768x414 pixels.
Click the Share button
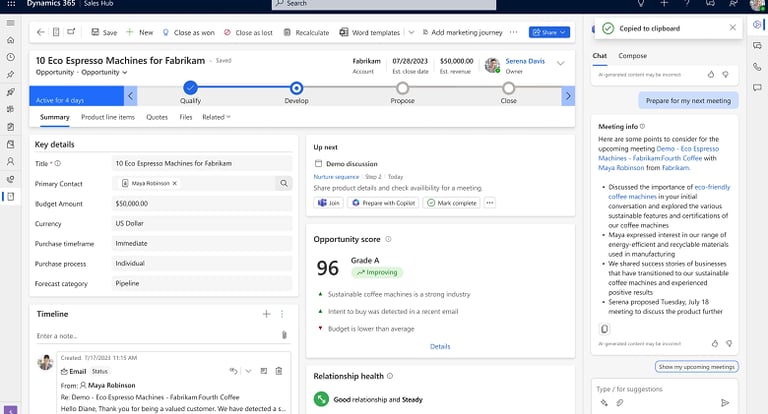coord(549,32)
